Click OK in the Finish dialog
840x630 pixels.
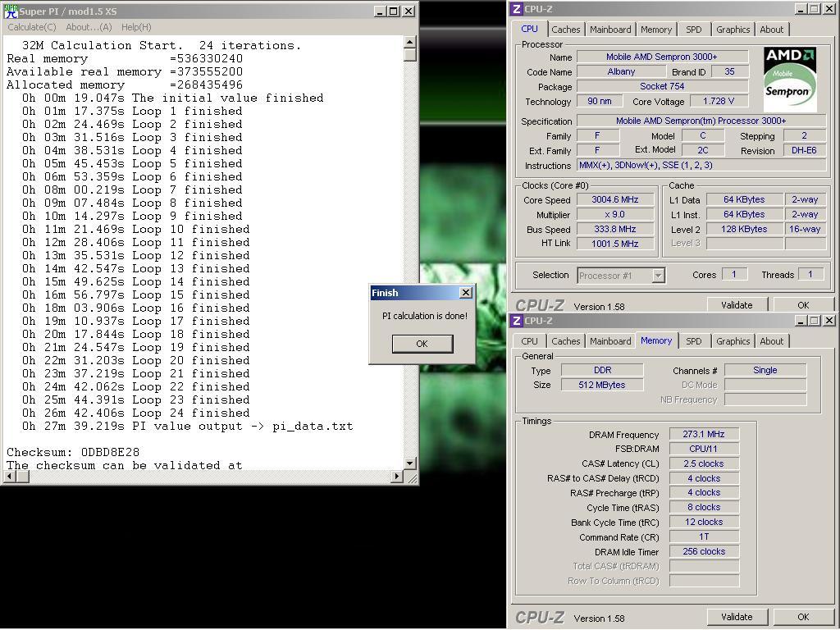click(x=422, y=344)
